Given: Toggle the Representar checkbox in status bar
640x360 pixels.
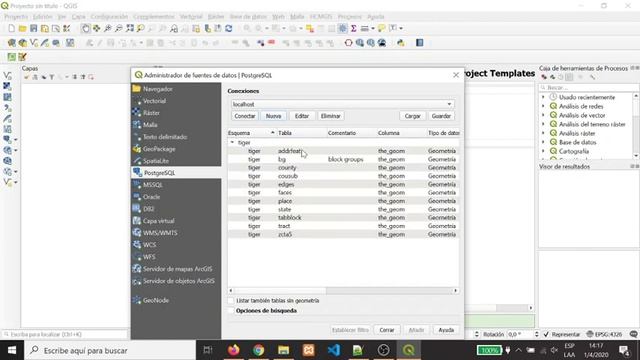Looking at the screenshot, I should coord(547,334).
